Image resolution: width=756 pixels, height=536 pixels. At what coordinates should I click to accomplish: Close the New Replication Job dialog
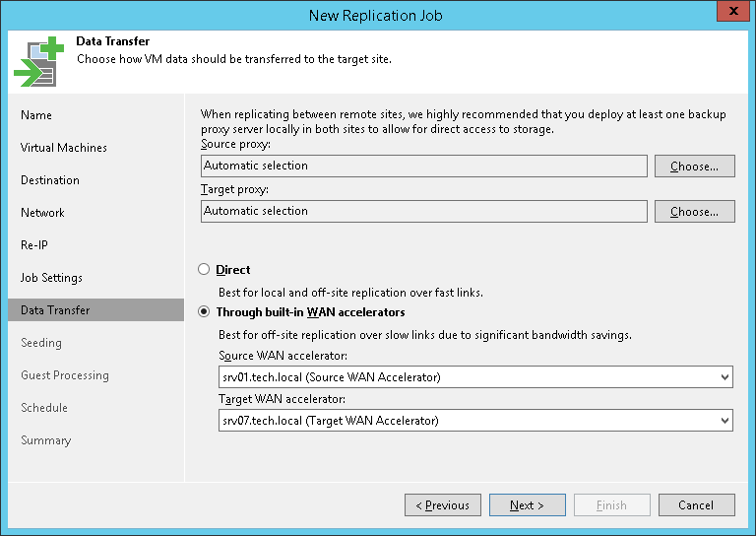click(728, 14)
